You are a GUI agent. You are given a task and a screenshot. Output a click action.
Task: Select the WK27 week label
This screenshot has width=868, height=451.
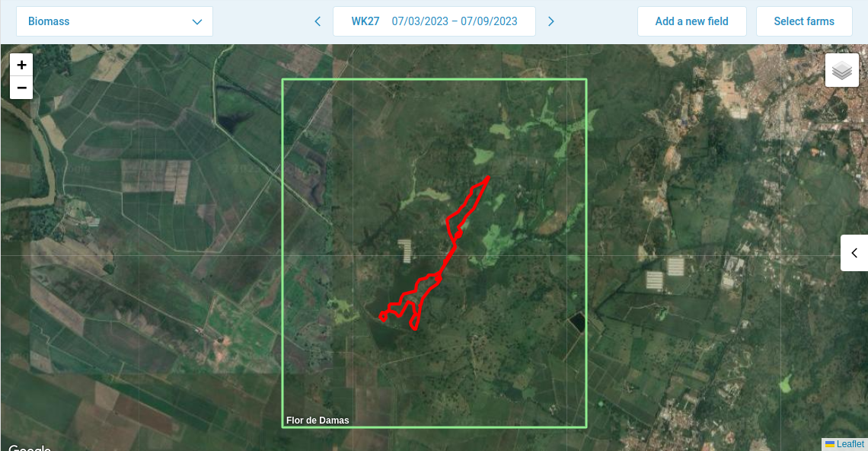tap(365, 21)
